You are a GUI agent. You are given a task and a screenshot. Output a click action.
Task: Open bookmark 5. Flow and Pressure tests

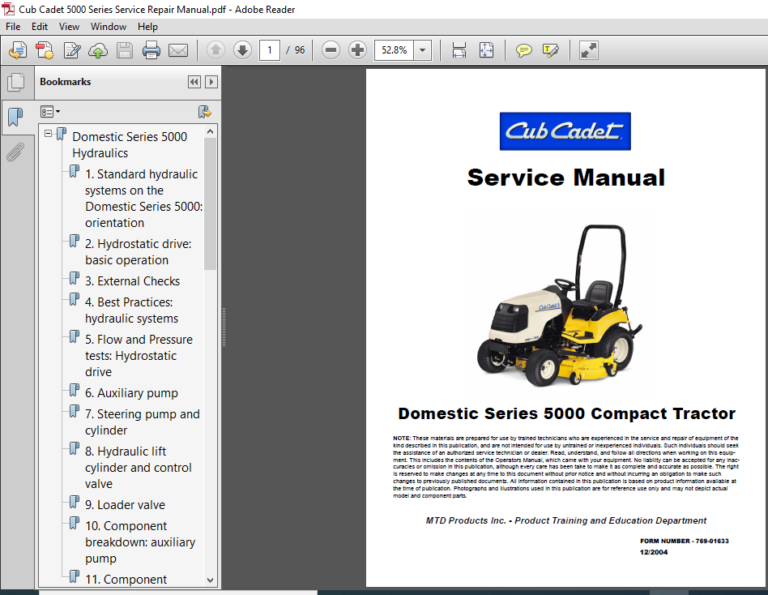click(x=139, y=356)
